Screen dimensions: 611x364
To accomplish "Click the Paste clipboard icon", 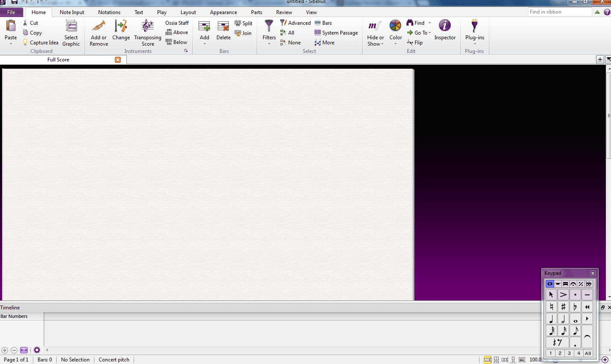I will (11, 26).
